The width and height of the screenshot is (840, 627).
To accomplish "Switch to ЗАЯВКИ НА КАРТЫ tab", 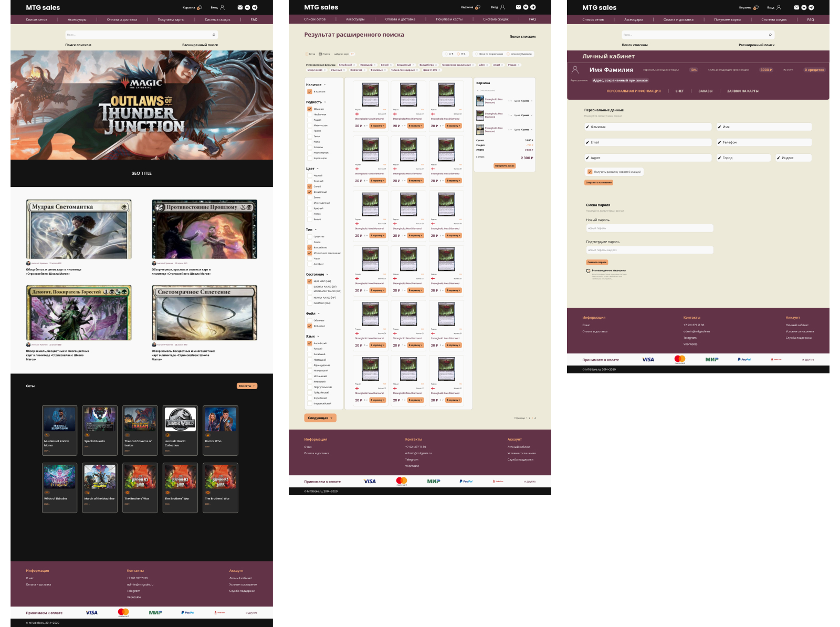I will [743, 91].
